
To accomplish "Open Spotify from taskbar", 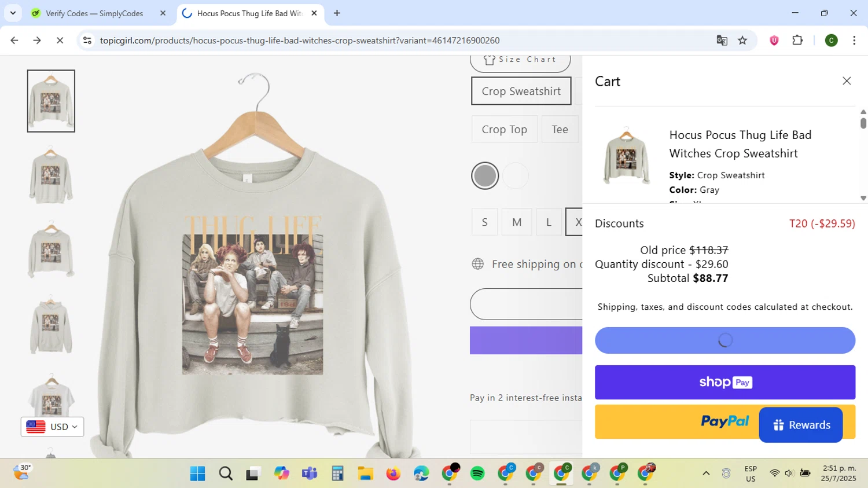I will coord(477,474).
